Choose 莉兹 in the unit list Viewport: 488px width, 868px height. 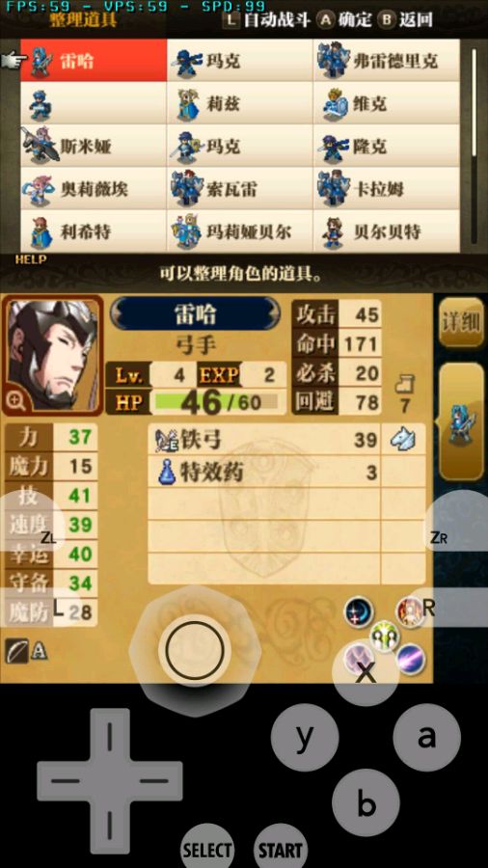[239, 103]
